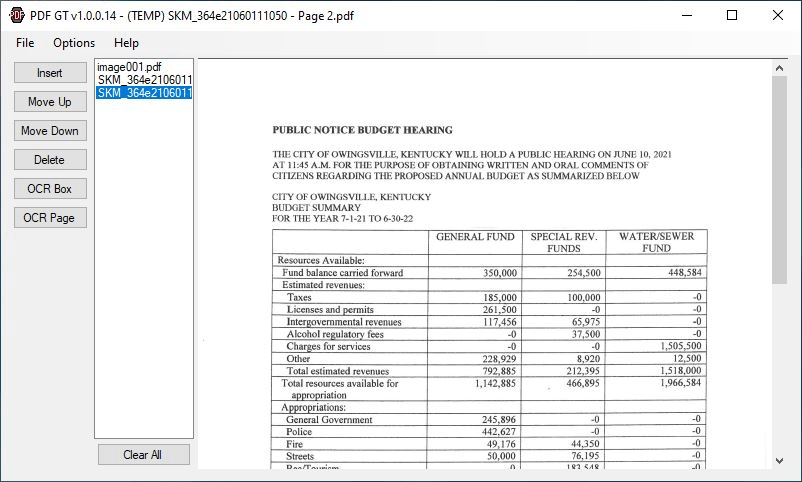The image size is (802, 482).
Task: Click the 442,627 Police appropriation value
Action: pyautogui.click(x=499, y=431)
